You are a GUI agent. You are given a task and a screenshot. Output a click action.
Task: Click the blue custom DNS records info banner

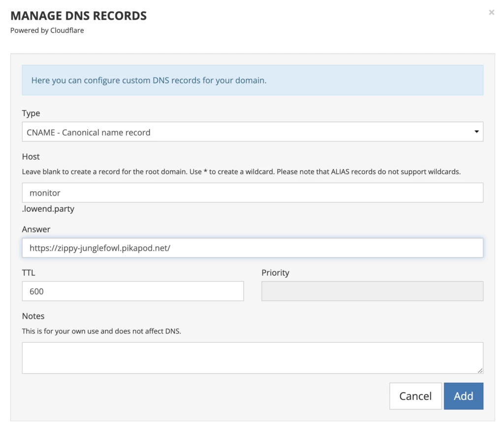click(252, 80)
